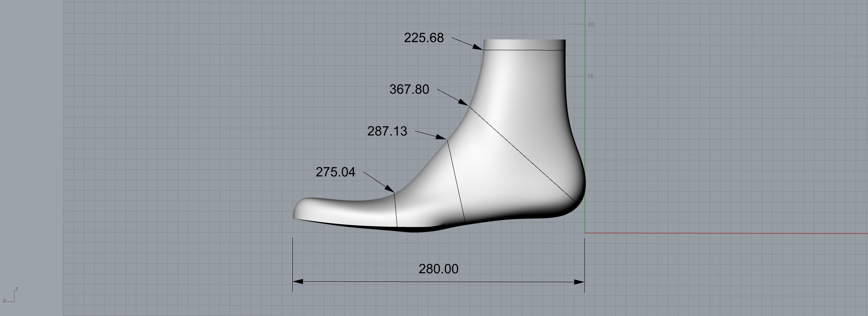Click the 287.13 measurement label

tap(387, 131)
